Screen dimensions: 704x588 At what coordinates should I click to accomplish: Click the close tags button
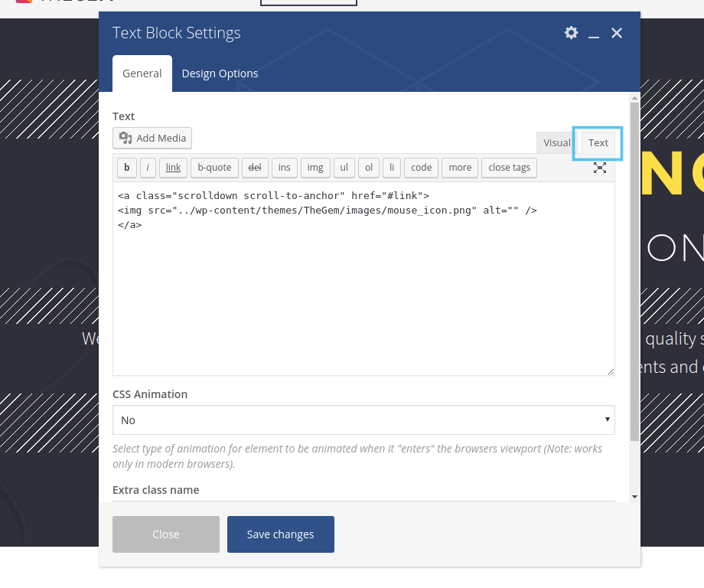[509, 168]
